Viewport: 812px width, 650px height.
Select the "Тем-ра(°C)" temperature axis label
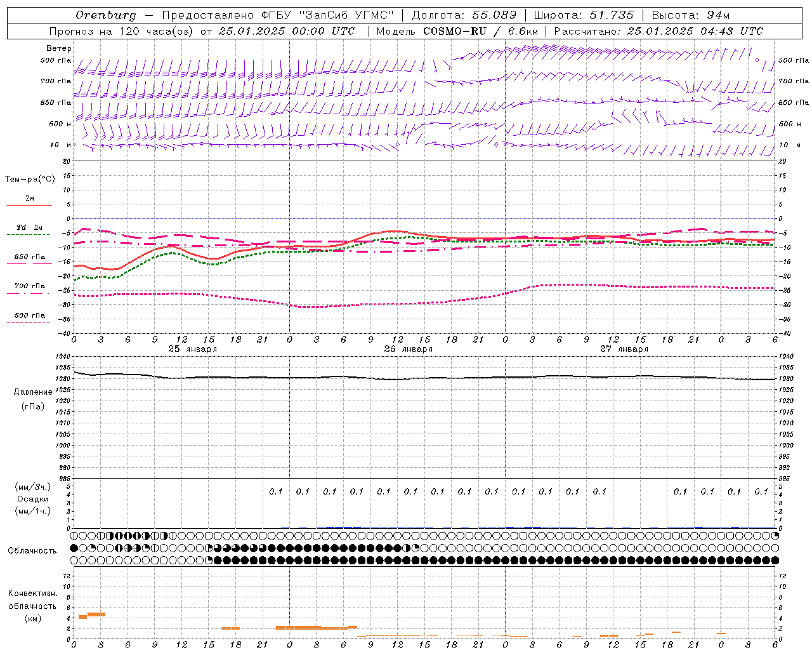click(x=30, y=180)
